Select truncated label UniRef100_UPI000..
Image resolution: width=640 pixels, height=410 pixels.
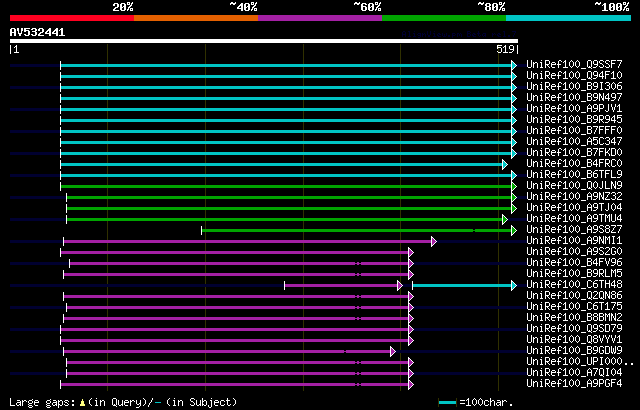(x=580, y=362)
